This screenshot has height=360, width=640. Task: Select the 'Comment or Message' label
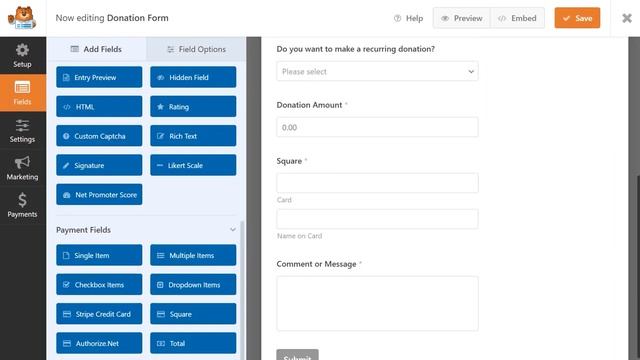[316, 264]
